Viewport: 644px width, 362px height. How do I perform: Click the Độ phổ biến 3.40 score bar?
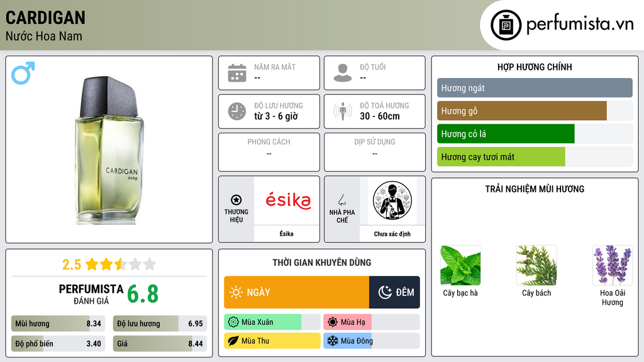[x=58, y=344]
